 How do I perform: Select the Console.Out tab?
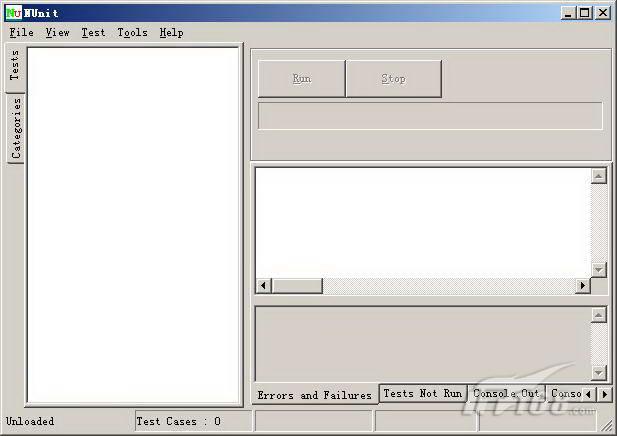coord(506,393)
